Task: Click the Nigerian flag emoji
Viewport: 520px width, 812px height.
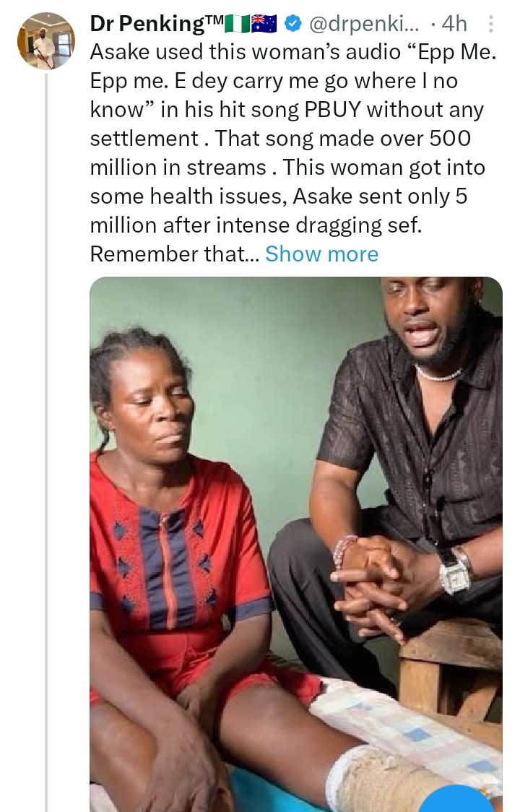Action: point(238,25)
